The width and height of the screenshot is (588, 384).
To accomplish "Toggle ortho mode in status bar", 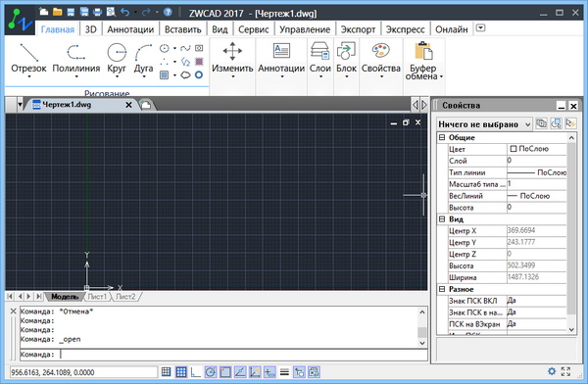I will (x=195, y=372).
